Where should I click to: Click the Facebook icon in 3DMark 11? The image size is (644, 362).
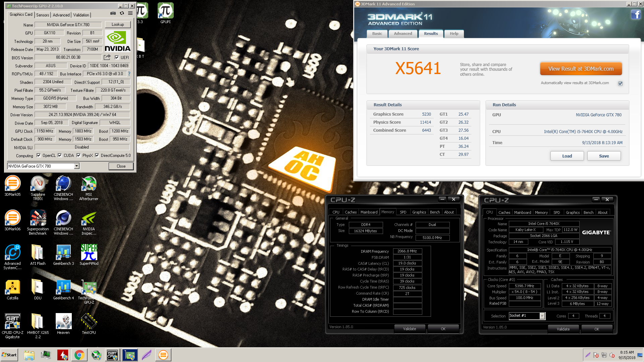pos(636,14)
